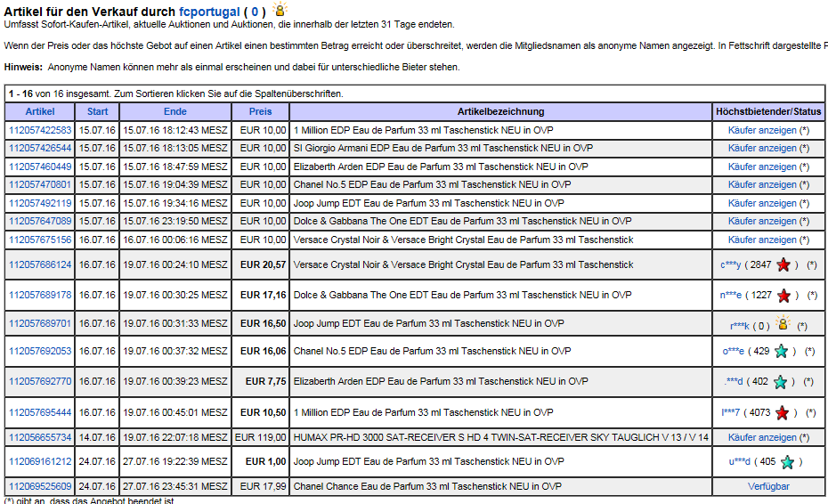Open item 112057692053
Viewport: 828px width, 504px height.
(x=40, y=351)
